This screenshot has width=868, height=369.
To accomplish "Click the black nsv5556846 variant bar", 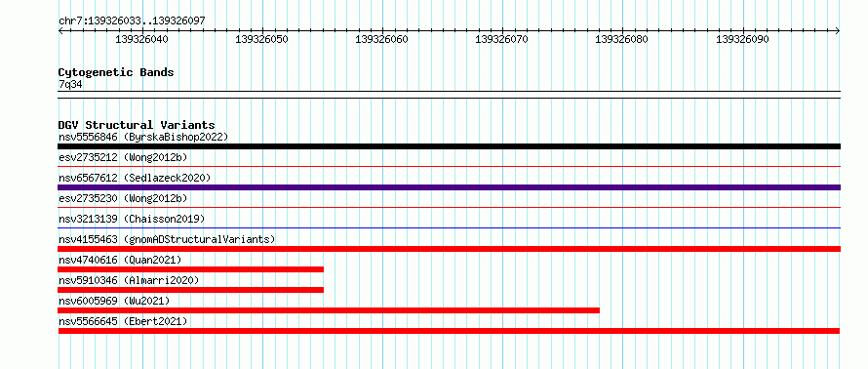I will (x=449, y=146).
